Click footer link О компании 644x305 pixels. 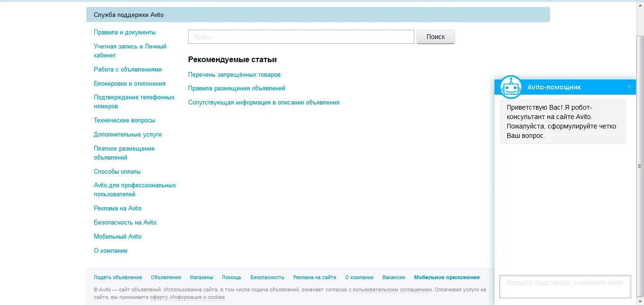[x=359, y=278]
